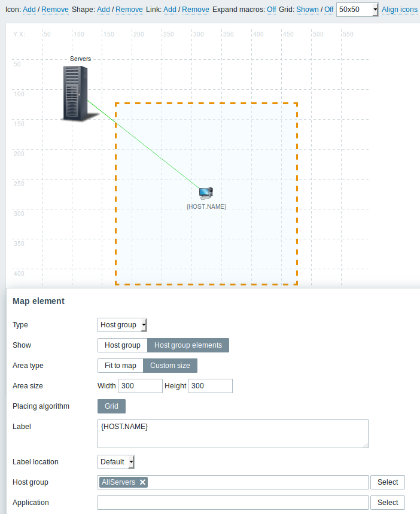Open Label location Default dropdown

tap(116, 462)
